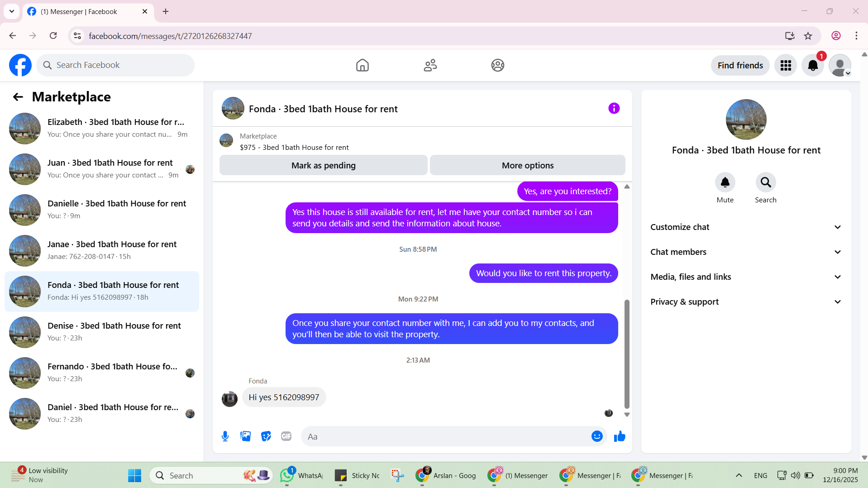Click Mark as pending button
This screenshot has height=488, width=868.
coord(324,165)
